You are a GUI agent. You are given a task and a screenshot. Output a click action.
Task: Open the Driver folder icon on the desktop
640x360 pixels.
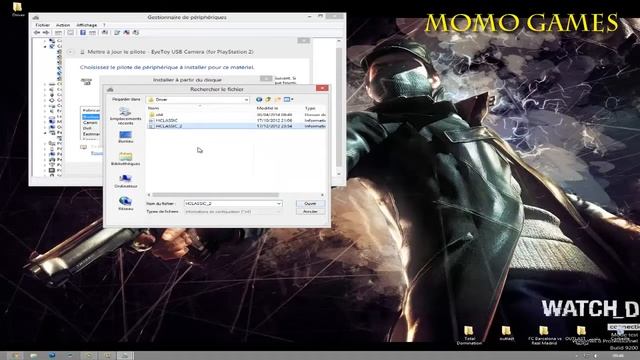pos(18,9)
